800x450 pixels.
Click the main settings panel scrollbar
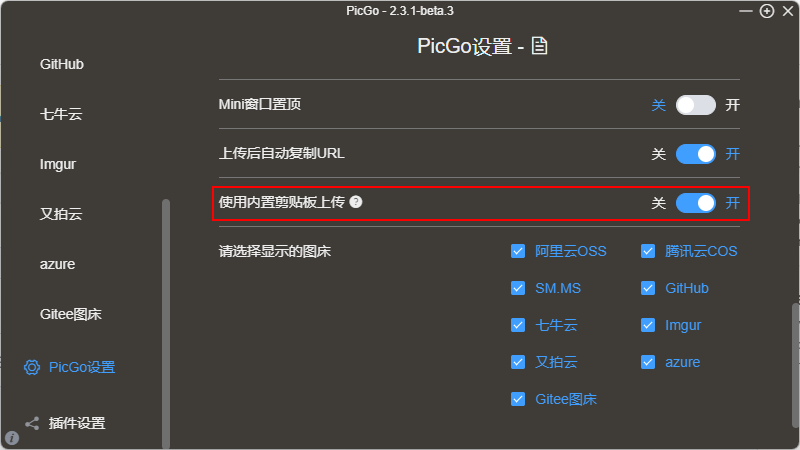795,370
